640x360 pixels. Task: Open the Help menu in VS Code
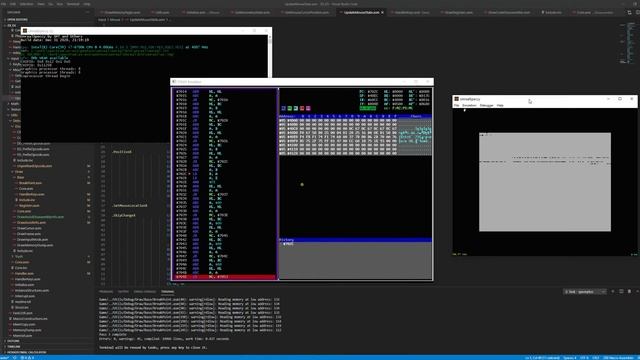point(87,4)
